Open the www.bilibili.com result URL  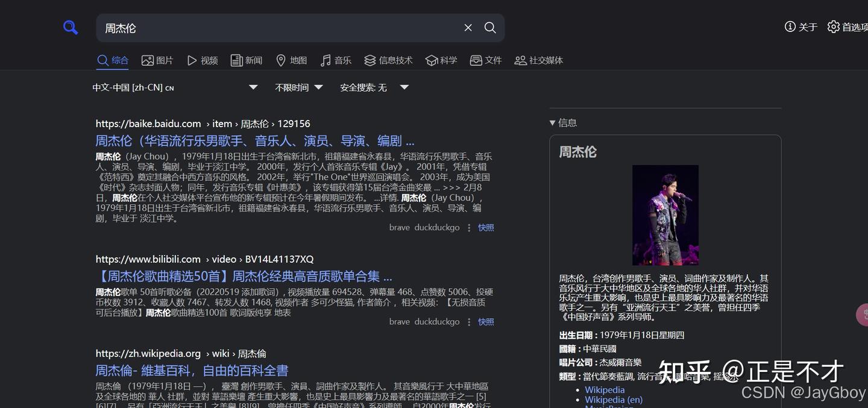click(x=204, y=259)
